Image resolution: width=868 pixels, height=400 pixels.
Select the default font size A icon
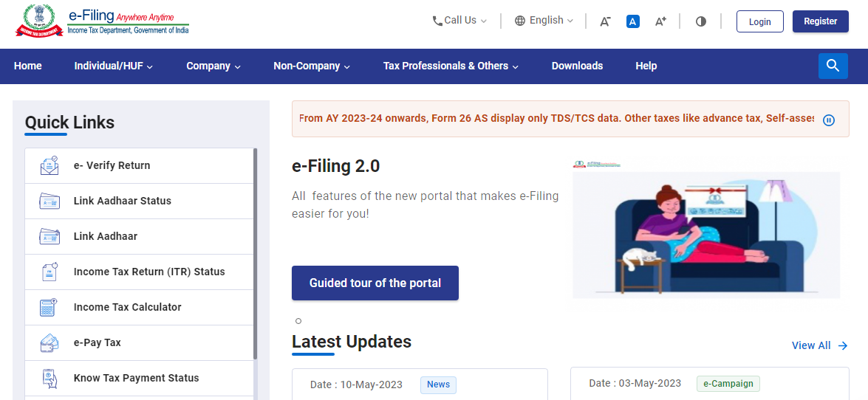point(633,21)
